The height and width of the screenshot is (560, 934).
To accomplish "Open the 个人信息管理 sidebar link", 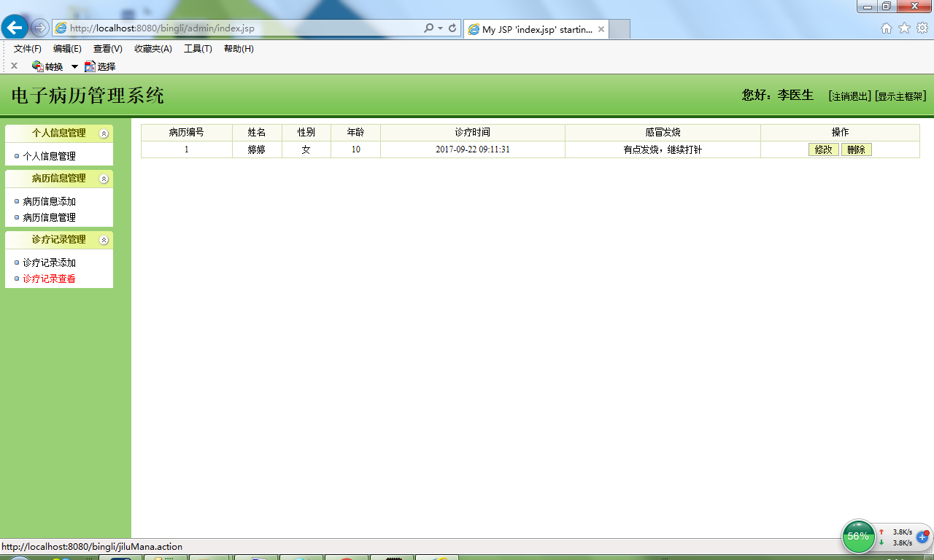I will pos(49,156).
